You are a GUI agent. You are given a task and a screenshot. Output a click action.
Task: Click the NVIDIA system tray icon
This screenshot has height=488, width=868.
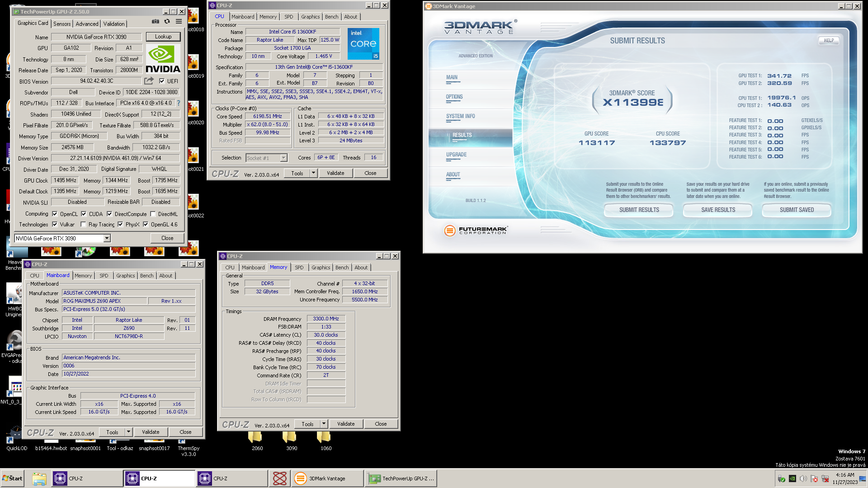pyautogui.click(x=793, y=479)
